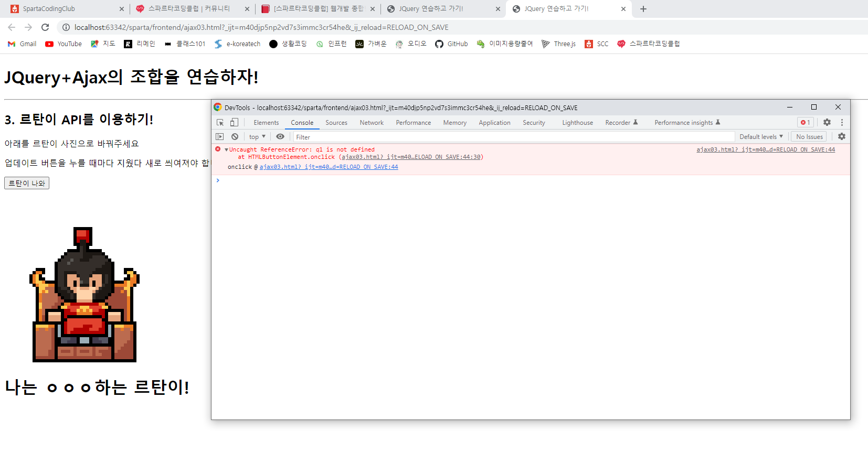The width and height of the screenshot is (868, 452).
Task: Switch to the Console tab
Action: click(x=302, y=123)
